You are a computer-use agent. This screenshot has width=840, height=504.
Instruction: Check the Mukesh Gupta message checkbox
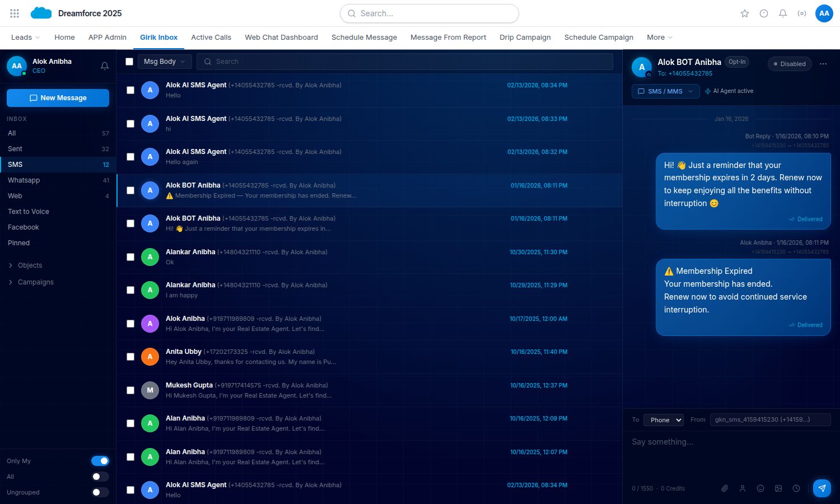tap(130, 390)
